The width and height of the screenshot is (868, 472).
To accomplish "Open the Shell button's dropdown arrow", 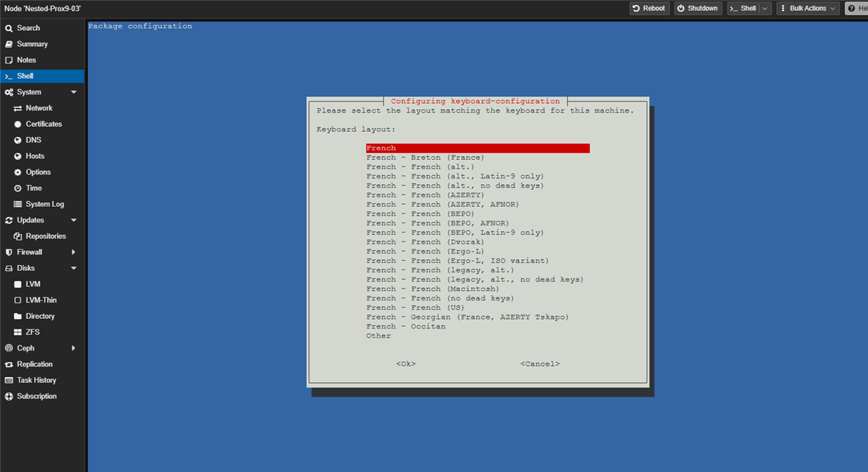I will (x=765, y=9).
